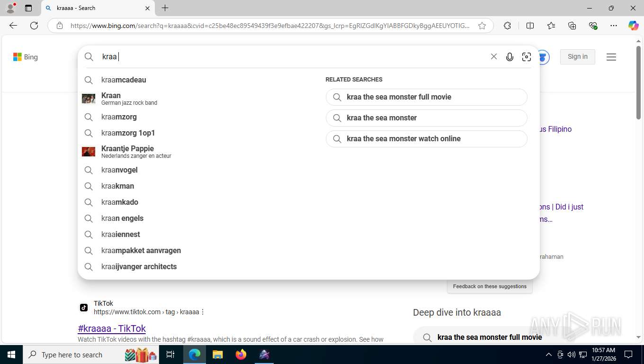The height and width of the screenshot is (364, 644).
Task: Open tab actions menu icon
Action: pos(28,8)
